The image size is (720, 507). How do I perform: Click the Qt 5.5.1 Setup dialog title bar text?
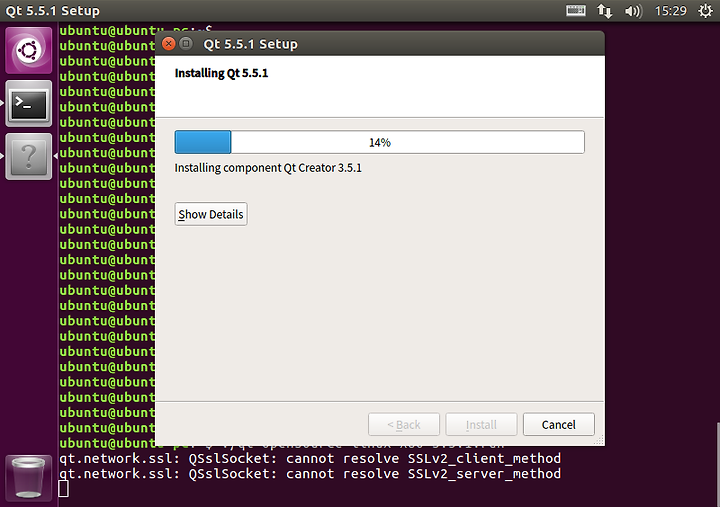250,44
